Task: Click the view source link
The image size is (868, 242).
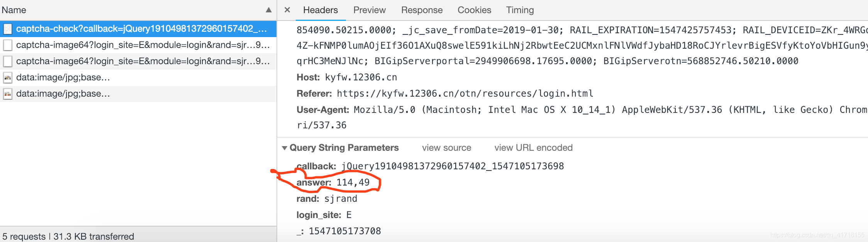Action: tap(446, 148)
